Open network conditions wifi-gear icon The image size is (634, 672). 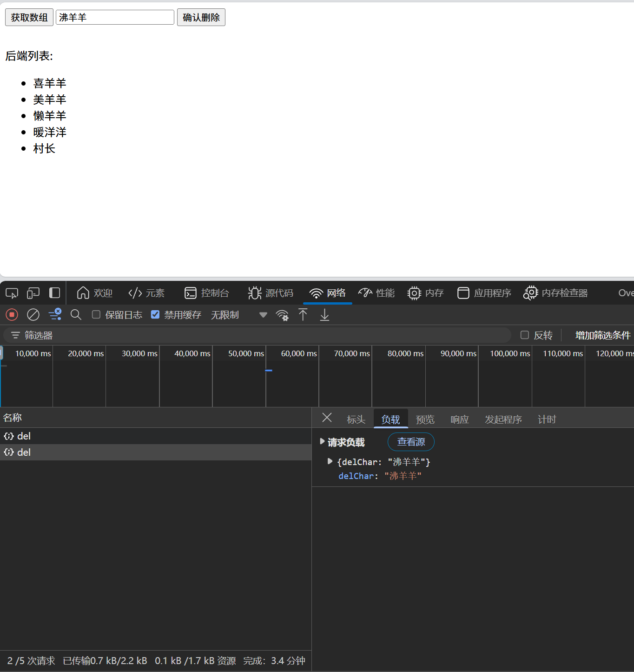point(282,315)
